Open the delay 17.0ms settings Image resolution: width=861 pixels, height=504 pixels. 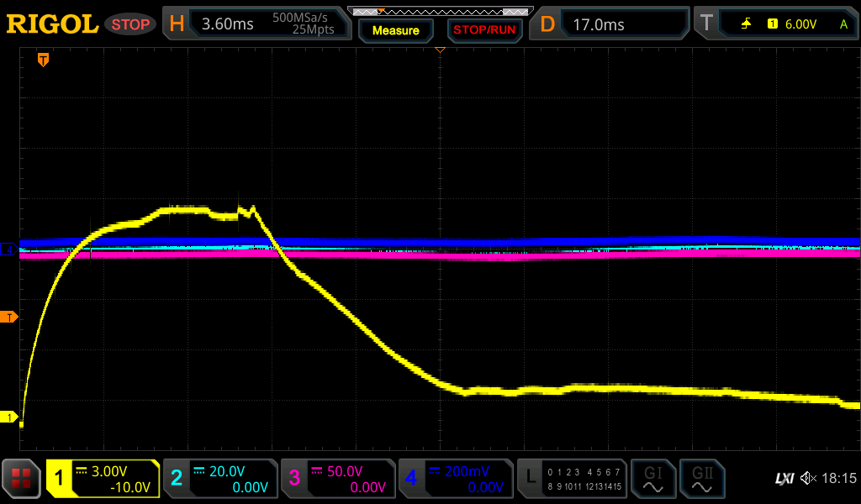611,24
